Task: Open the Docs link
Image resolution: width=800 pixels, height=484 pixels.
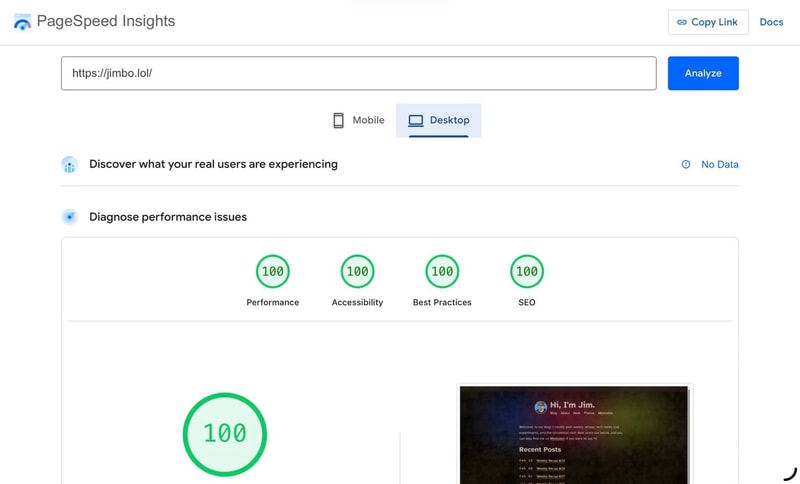Action: click(x=771, y=22)
